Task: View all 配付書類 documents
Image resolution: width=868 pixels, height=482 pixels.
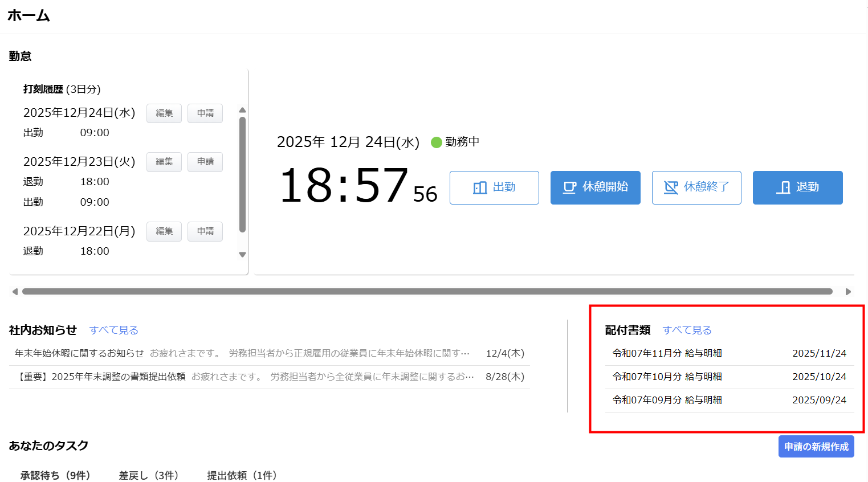Action: (687, 330)
